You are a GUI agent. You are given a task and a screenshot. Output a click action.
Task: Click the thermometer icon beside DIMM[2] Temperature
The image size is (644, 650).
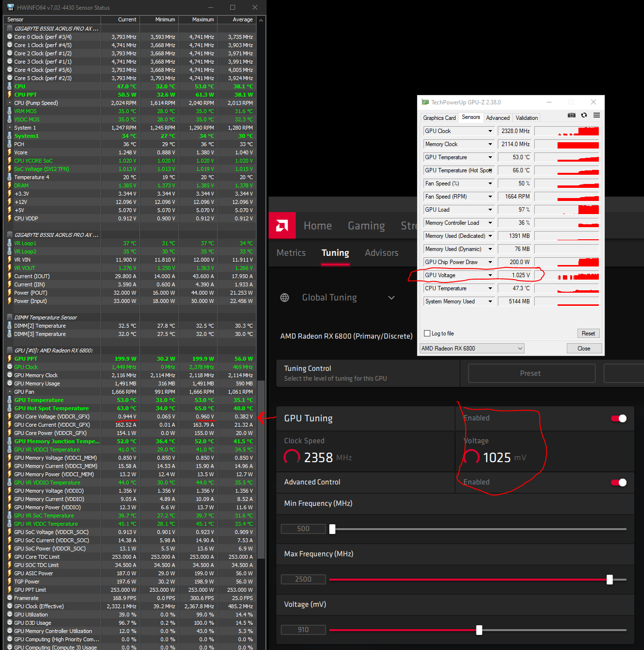[x=10, y=326]
